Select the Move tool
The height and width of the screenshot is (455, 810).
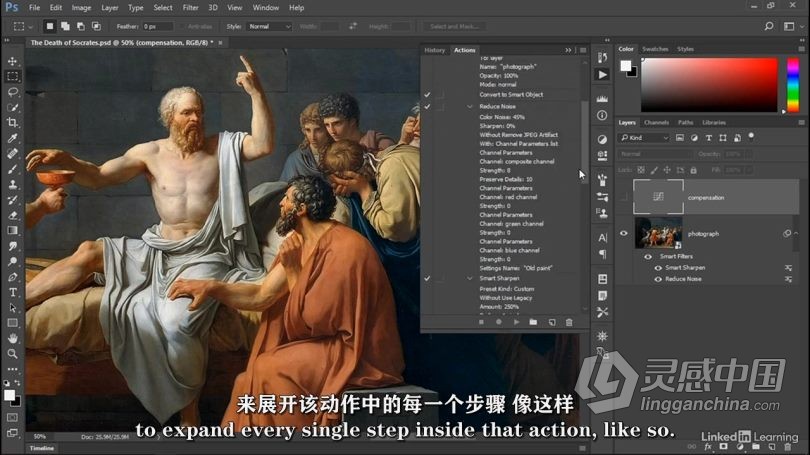(12, 61)
